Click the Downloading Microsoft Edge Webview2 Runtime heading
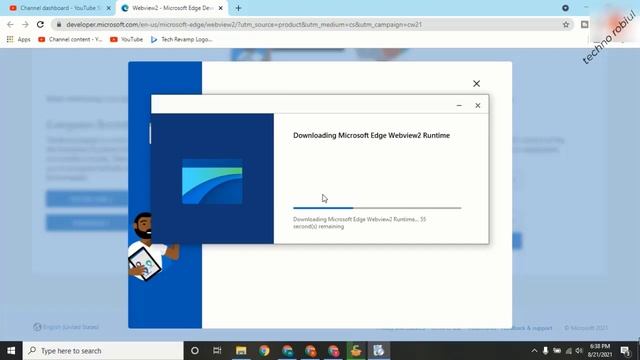The image size is (640, 360). coord(371,135)
